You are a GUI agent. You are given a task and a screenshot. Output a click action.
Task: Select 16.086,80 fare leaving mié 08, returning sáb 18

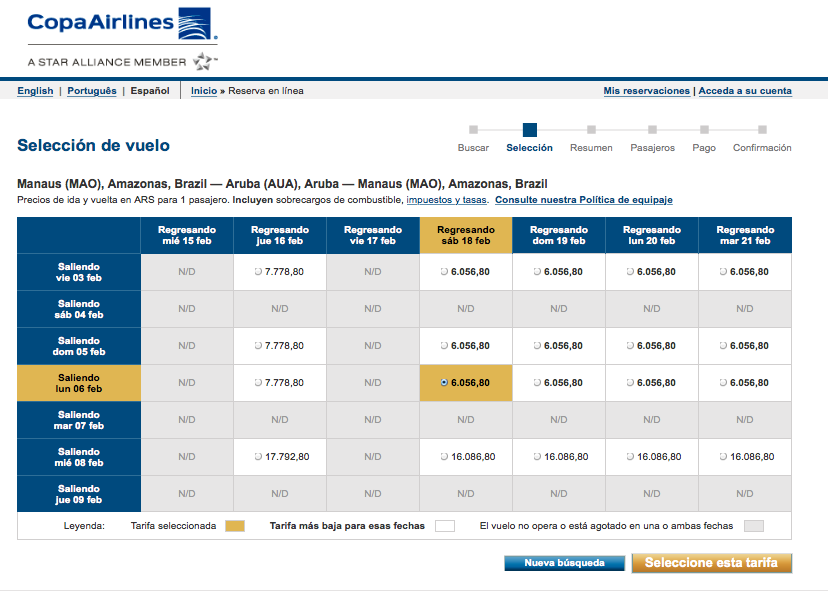point(444,457)
